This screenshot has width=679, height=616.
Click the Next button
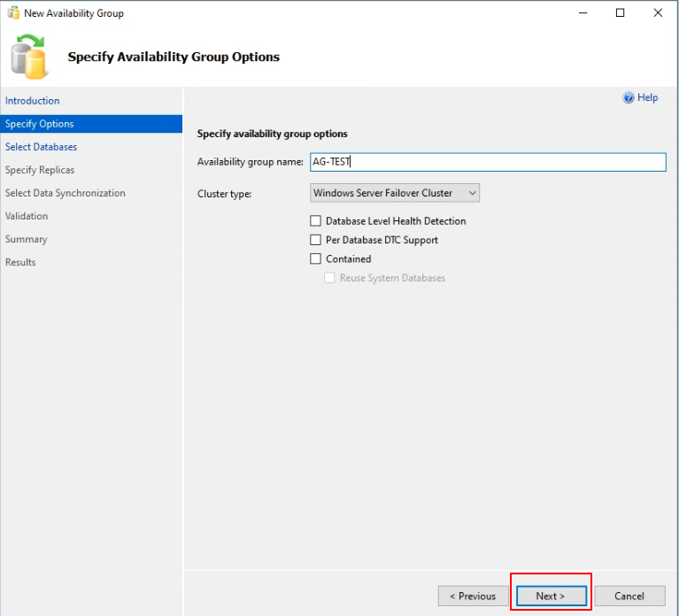tap(551, 597)
